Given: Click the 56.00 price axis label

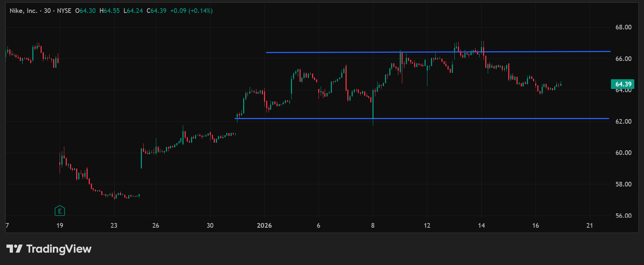Looking at the screenshot, I should coord(623,216).
